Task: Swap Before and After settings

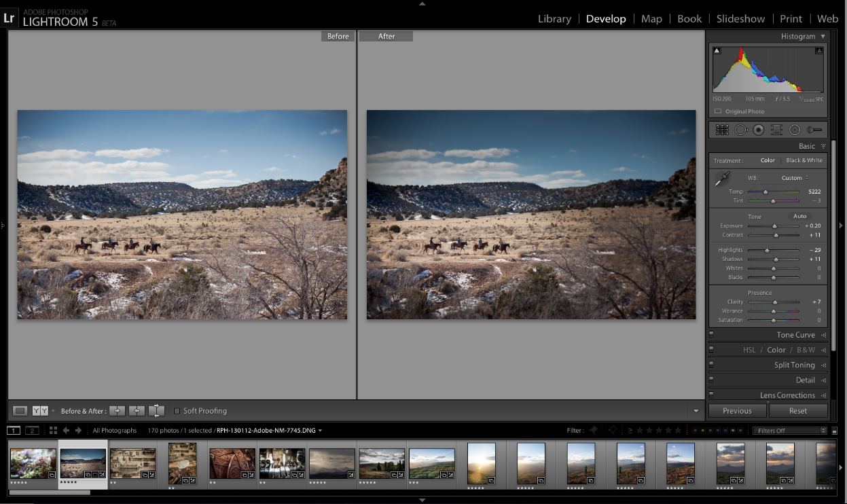Action: 156,410
